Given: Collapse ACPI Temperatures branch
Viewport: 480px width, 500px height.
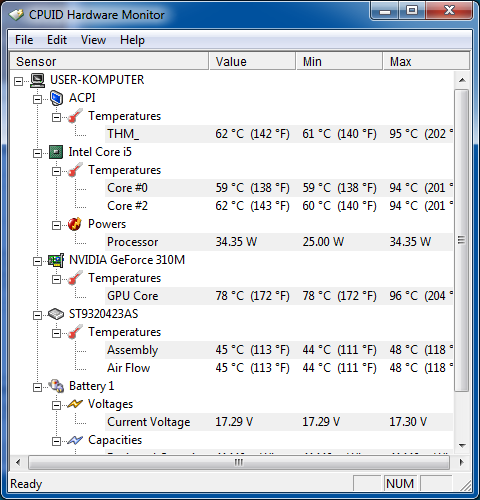Looking at the screenshot, I should coord(56,117).
